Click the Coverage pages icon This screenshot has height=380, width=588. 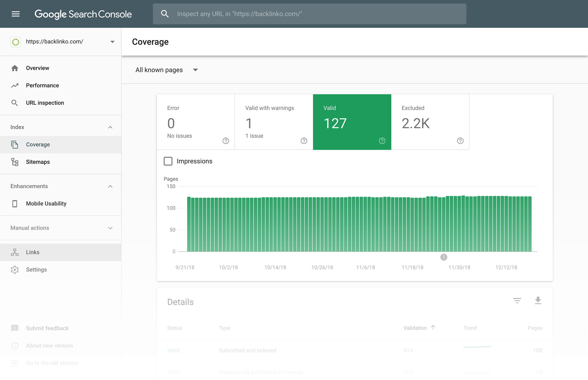pos(15,145)
